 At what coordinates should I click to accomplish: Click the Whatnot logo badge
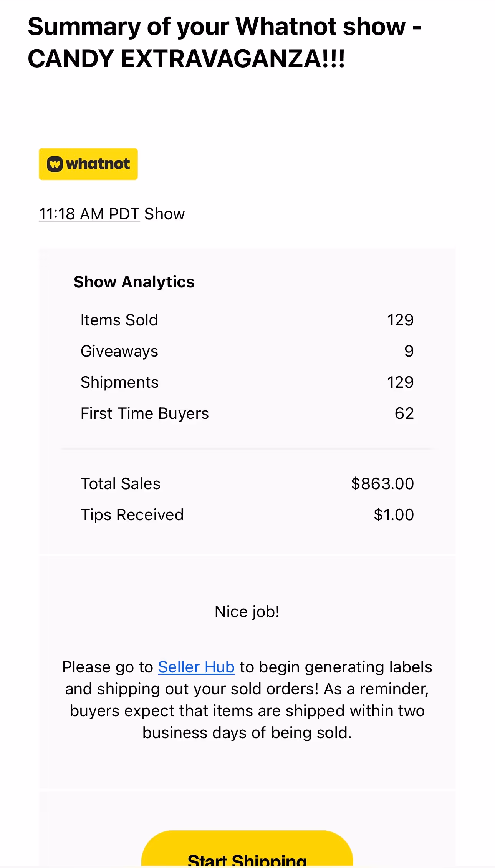[88, 164]
